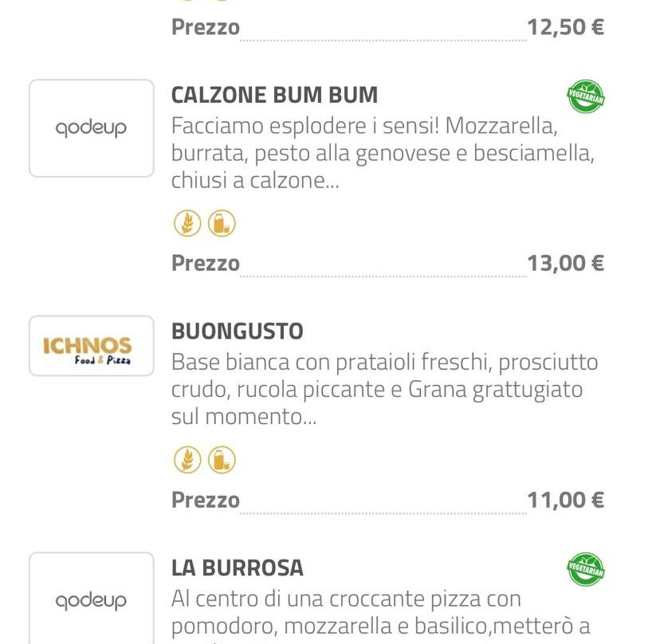
Task: Click the 13,00 € price
Action: click(x=565, y=263)
